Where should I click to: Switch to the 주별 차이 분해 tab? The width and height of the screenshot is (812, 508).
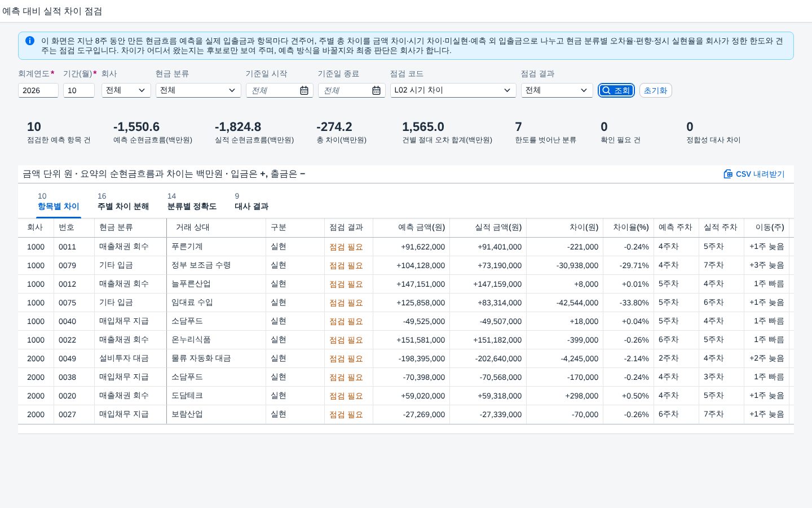[123, 202]
